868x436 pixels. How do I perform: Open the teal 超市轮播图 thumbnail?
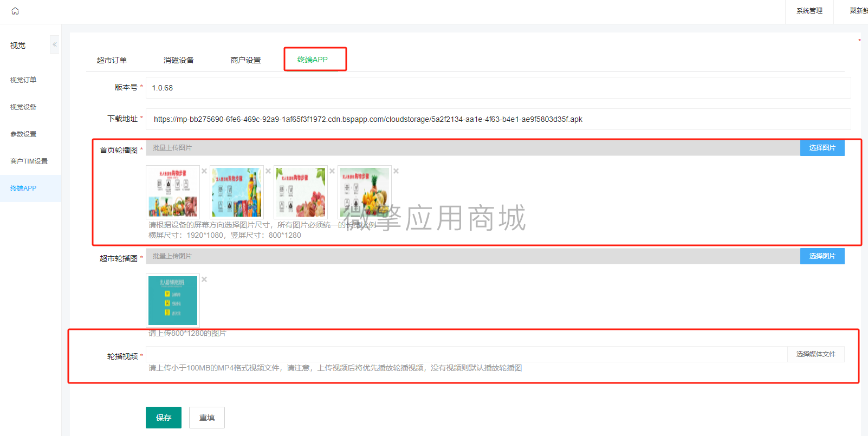tap(173, 301)
